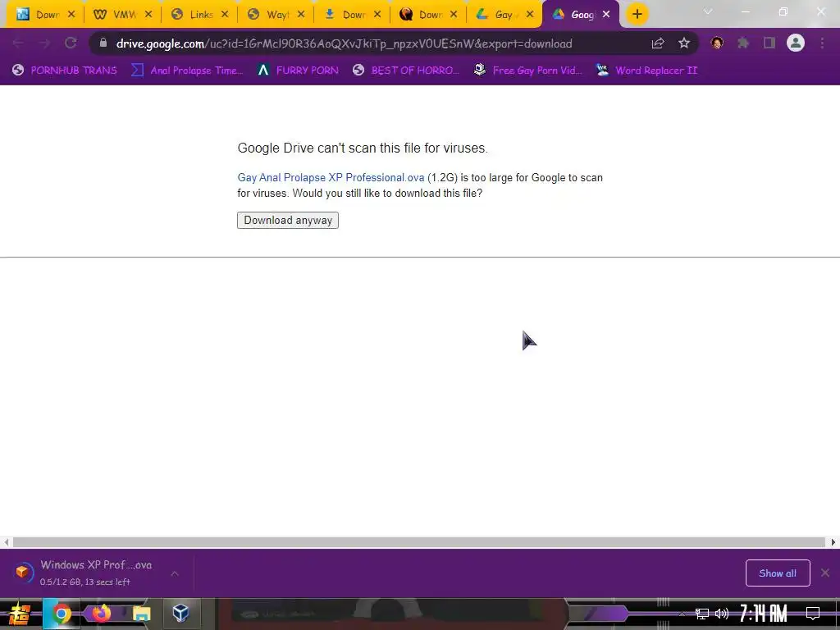Click Show all downloads button
The height and width of the screenshot is (630, 840).
point(778,573)
